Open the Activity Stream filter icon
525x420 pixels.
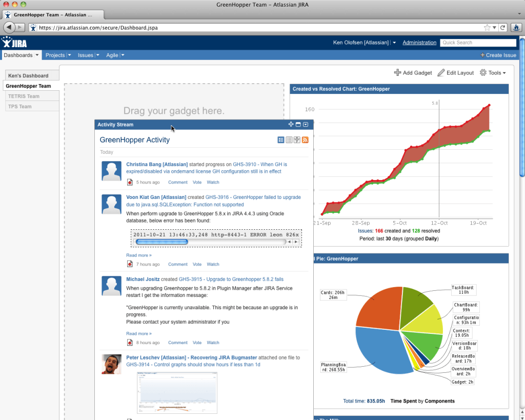click(297, 139)
